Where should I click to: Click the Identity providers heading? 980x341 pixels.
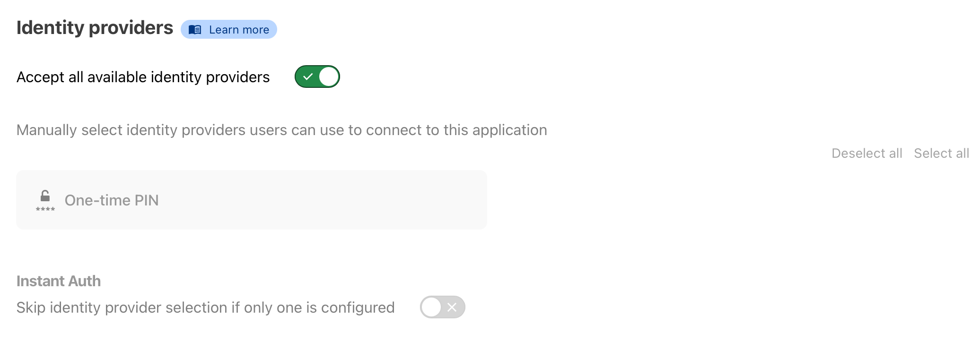coord(95,27)
